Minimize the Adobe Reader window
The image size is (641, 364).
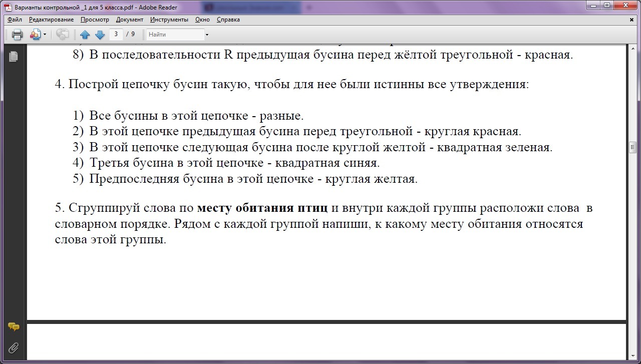click(x=594, y=6)
